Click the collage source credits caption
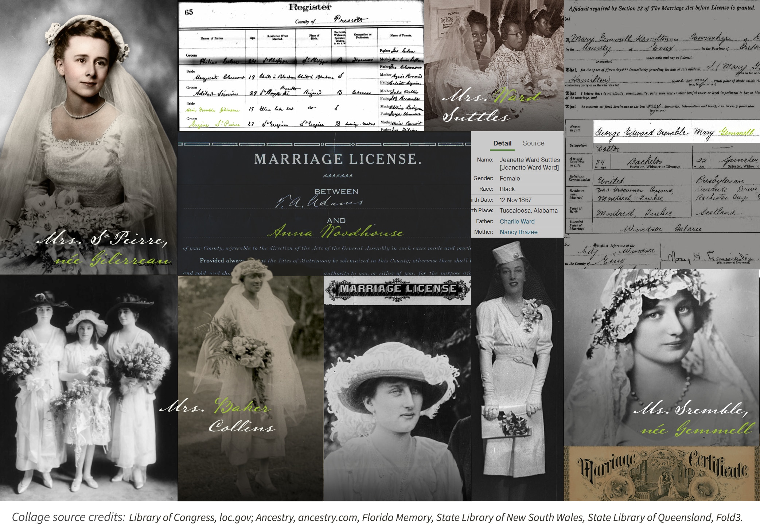 click(377, 517)
